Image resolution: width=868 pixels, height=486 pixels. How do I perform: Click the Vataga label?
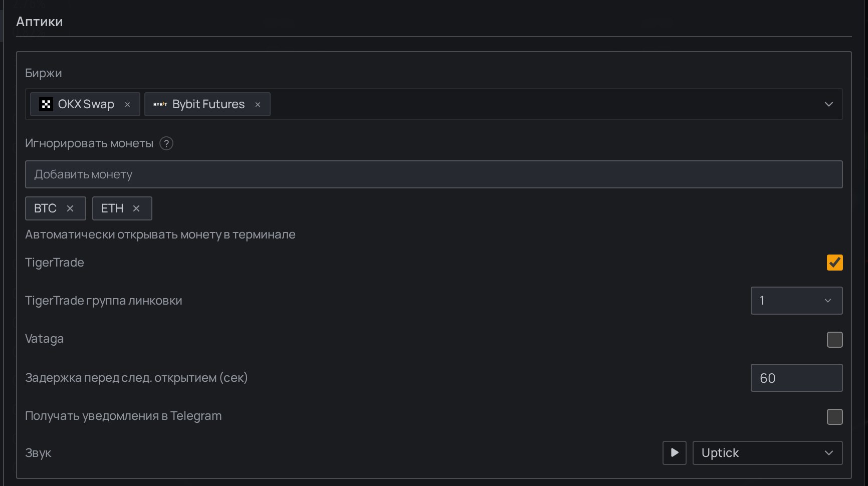coord(44,339)
